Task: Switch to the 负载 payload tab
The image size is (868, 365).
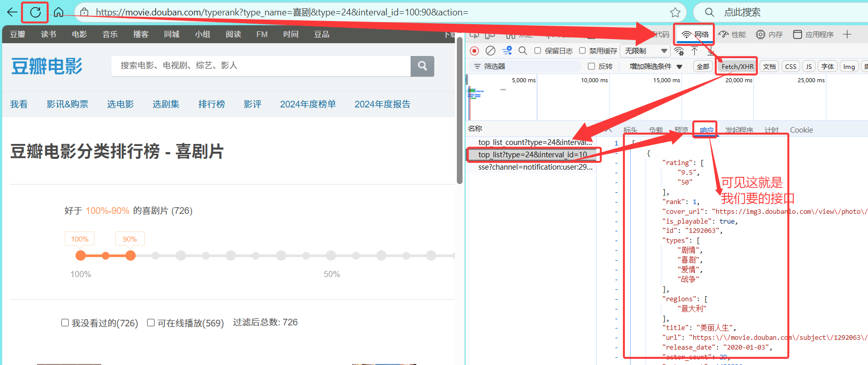Action: click(x=656, y=130)
